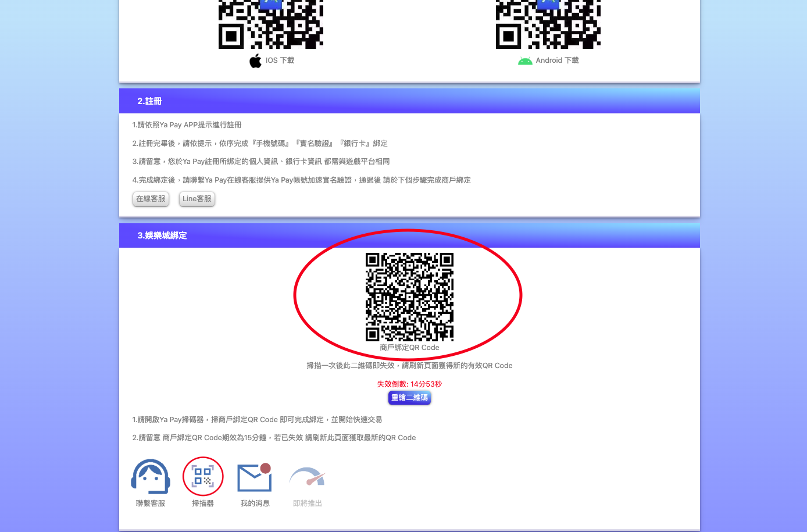Click the red 失效倒數 countdown timer
The width and height of the screenshot is (807, 532).
click(x=409, y=384)
